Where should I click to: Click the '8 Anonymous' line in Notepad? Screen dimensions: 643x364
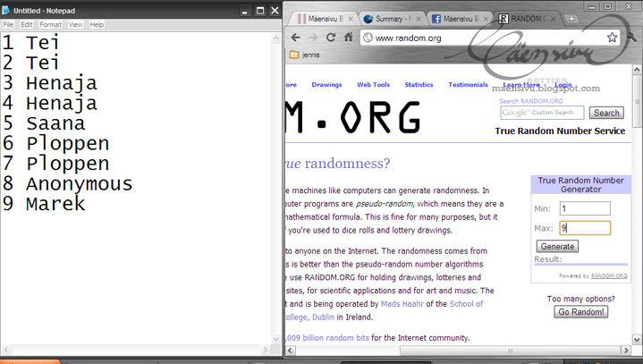pyautogui.click(x=67, y=183)
